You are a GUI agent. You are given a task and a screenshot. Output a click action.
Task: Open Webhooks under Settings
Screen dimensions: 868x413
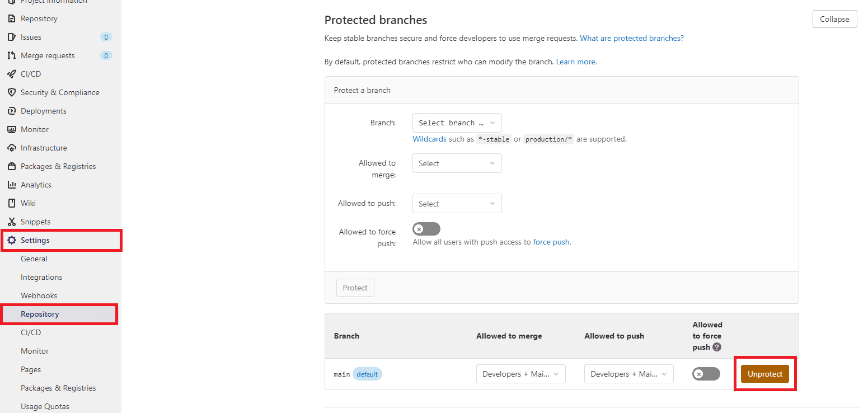[39, 295]
